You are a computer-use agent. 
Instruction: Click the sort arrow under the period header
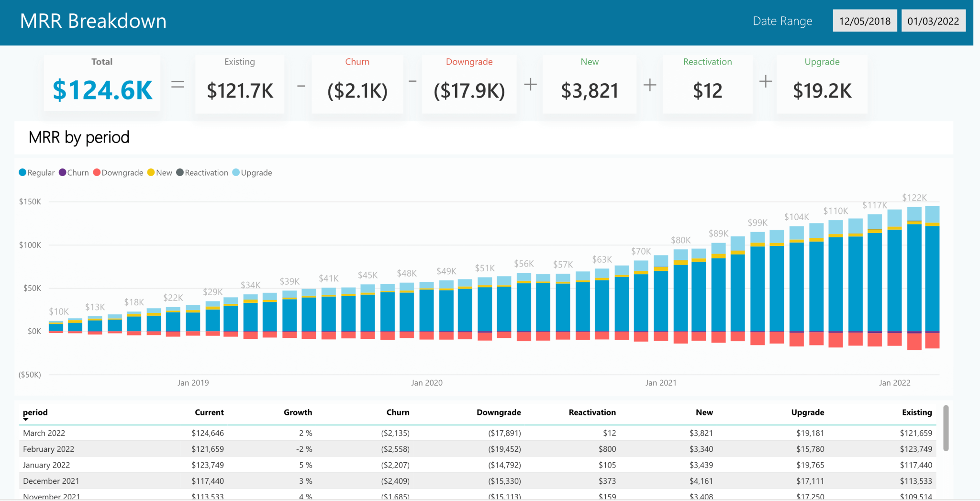pyautogui.click(x=26, y=418)
